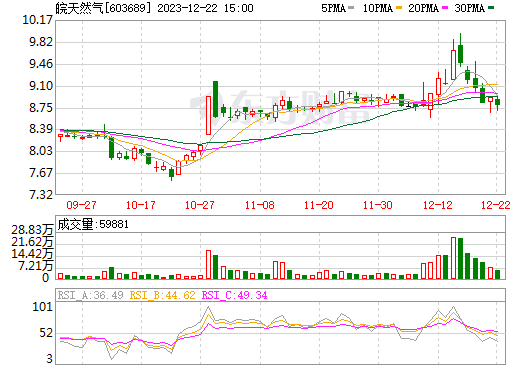Select the 12-12 date label
This screenshot has width=520, height=365.
click(x=438, y=205)
